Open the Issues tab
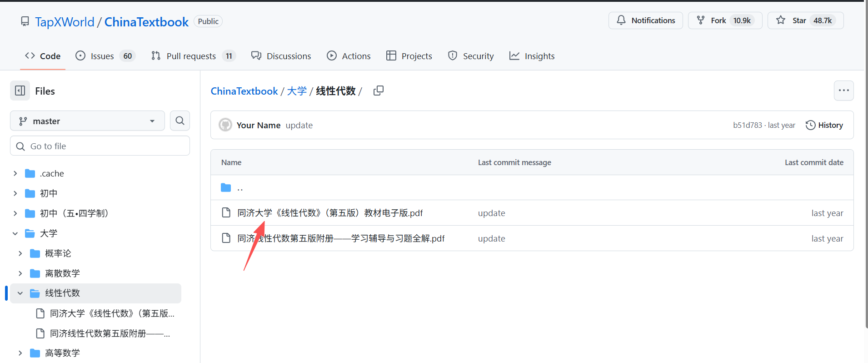Viewport: 868px width, 363px height. click(105, 56)
